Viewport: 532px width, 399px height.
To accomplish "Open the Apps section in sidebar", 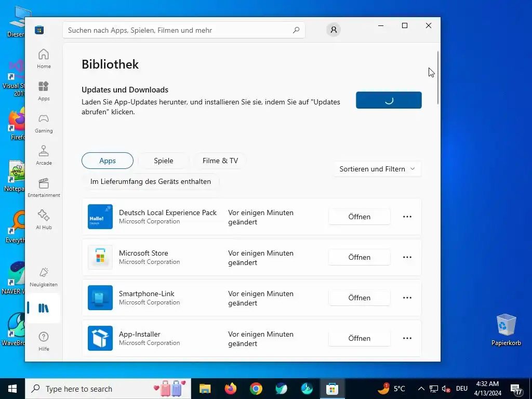I will click(x=44, y=91).
